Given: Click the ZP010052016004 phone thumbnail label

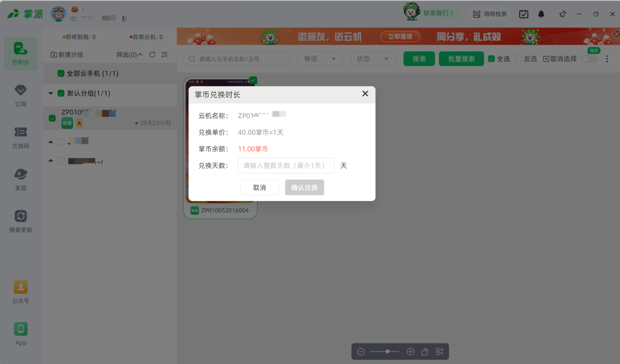Looking at the screenshot, I should (x=225, y=210).
